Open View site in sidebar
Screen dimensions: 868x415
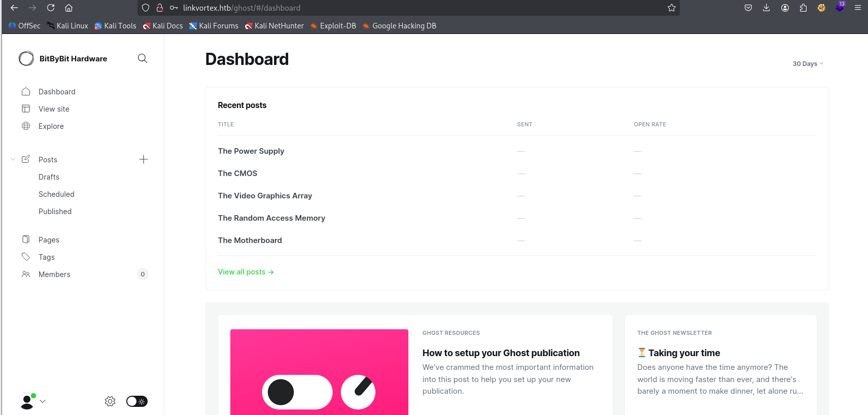pos(54,109)
